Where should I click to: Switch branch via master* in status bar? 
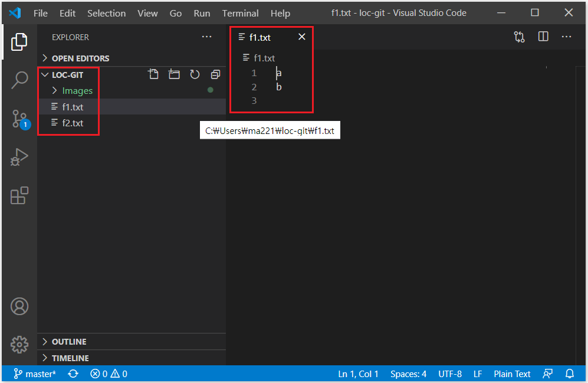pyautogui.click(x=34, y=374)
